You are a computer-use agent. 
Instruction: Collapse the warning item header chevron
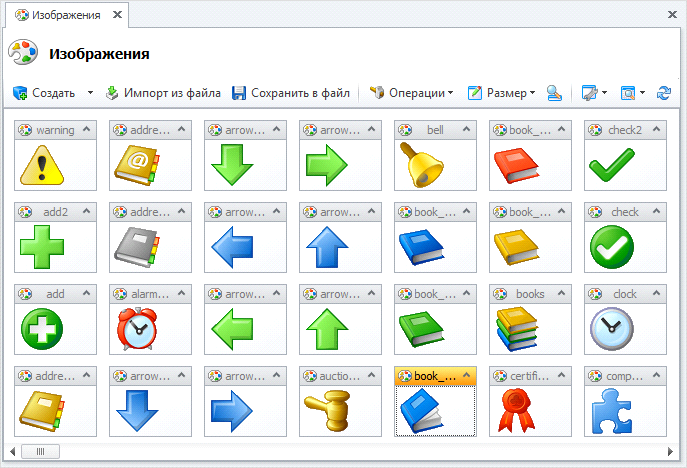coord(88,130)
